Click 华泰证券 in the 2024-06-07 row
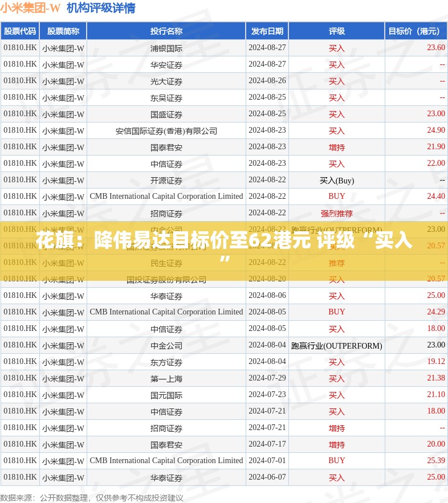Screen dimensions: 448x503 click(x=166, y=478)
